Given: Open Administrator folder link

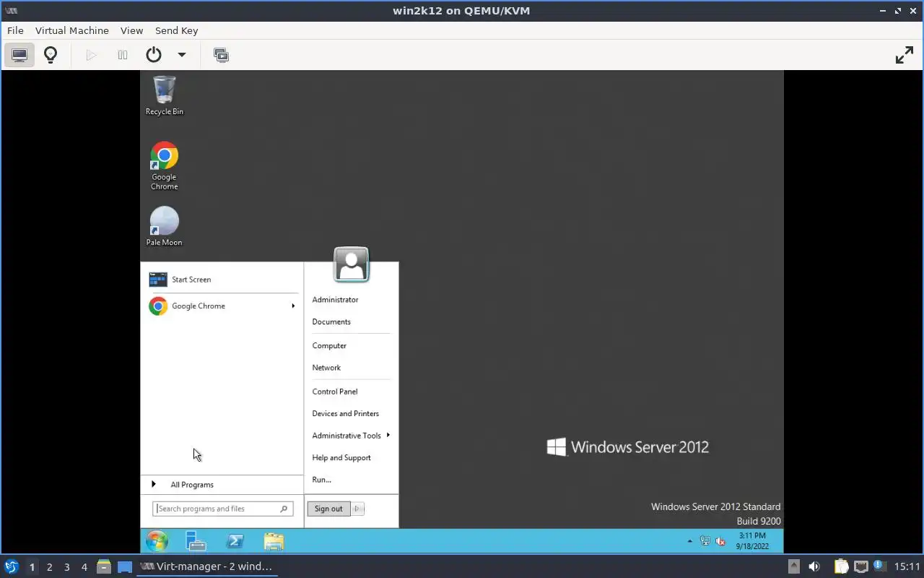Looking at the screenshot, I should pos(335,300).
